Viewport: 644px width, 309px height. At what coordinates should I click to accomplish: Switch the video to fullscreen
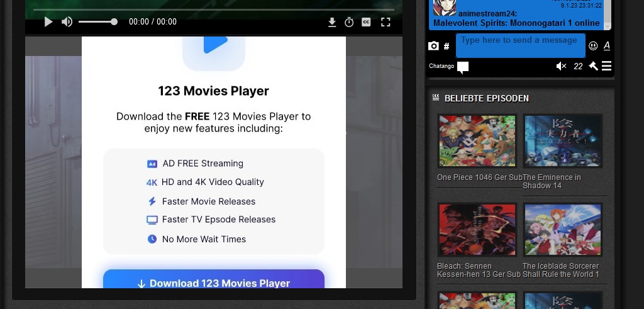[386, 22]
